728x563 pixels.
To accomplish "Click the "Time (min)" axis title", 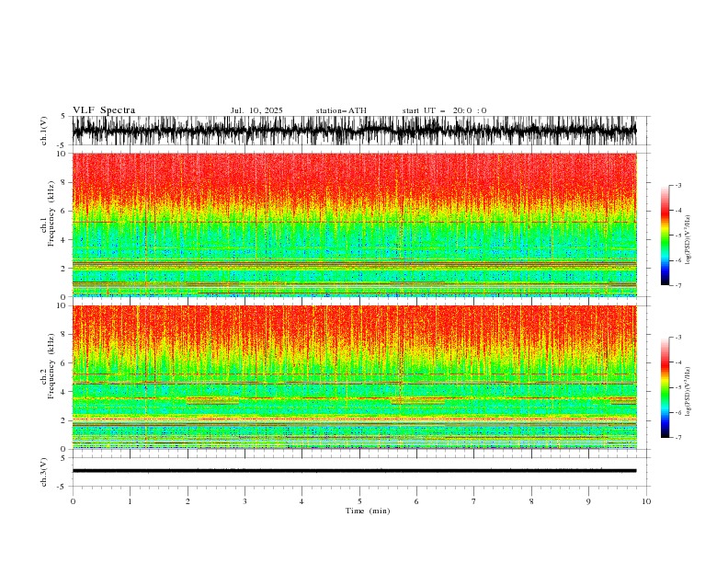I will [x=368, y=511].
